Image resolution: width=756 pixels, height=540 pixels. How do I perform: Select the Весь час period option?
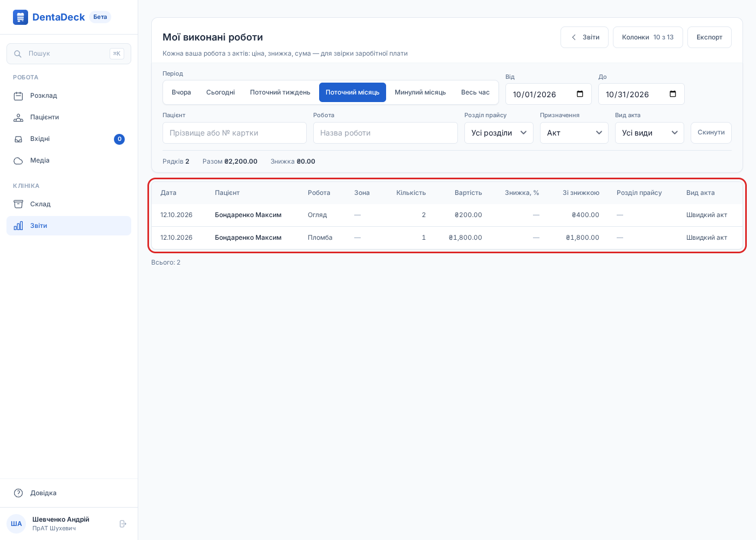click(x=475, y=92)
